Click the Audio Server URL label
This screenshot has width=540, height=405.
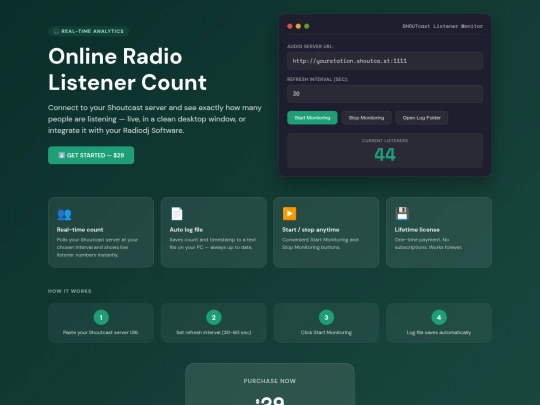coord(310,46)
